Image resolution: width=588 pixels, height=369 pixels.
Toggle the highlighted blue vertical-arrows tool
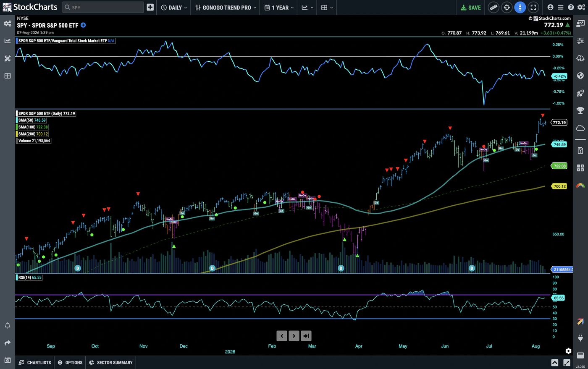pyautogui.click(x=520, y=8)
